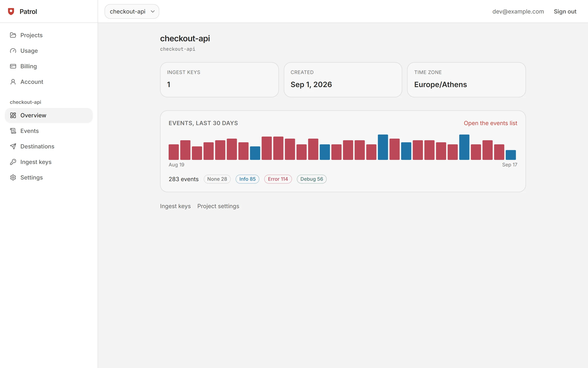
Task: Click the Debug 56 level badge
Action: coord(312,179)
